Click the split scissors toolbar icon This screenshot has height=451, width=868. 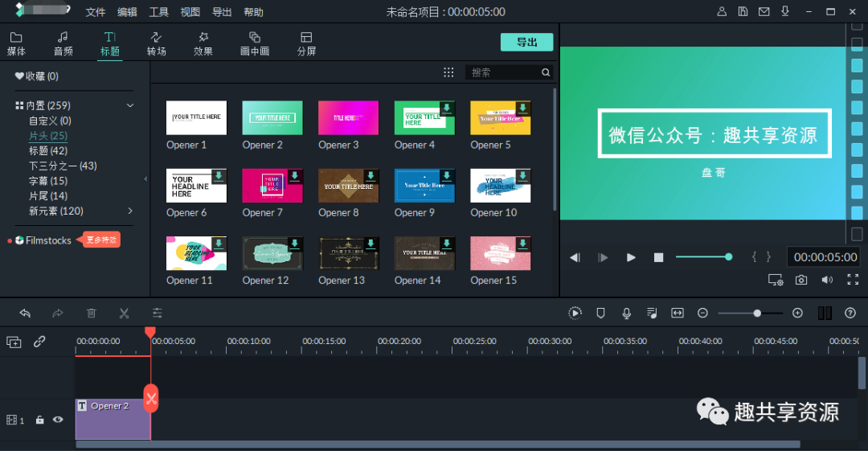click(124, 313)
